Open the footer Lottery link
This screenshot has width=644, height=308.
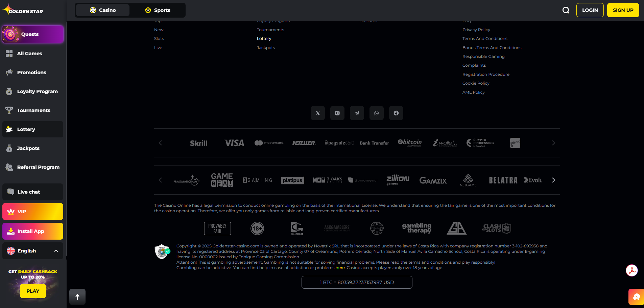pos(264,39)
